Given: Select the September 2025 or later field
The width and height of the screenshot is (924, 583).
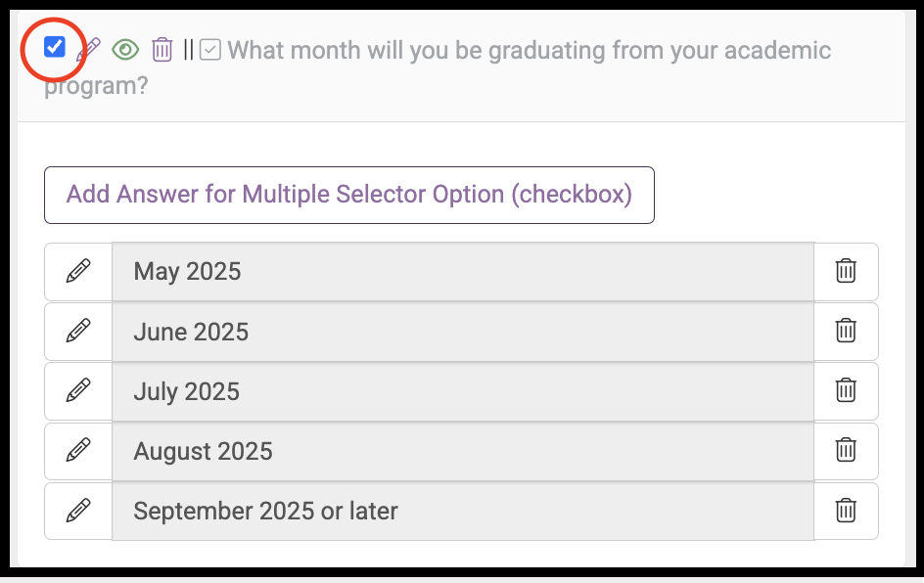Looking at the screenshot, I should 462,511.
